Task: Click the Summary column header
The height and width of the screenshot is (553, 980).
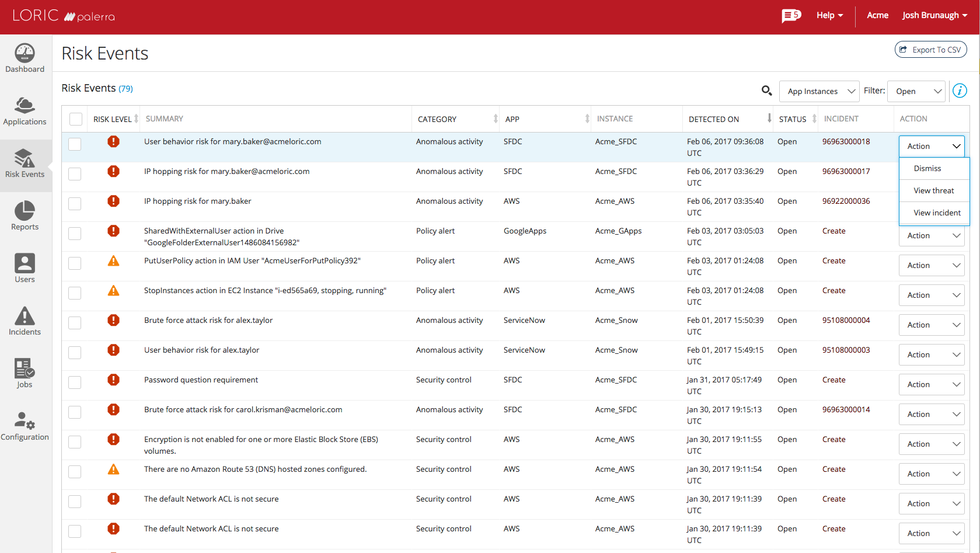Action: [164, 119]
